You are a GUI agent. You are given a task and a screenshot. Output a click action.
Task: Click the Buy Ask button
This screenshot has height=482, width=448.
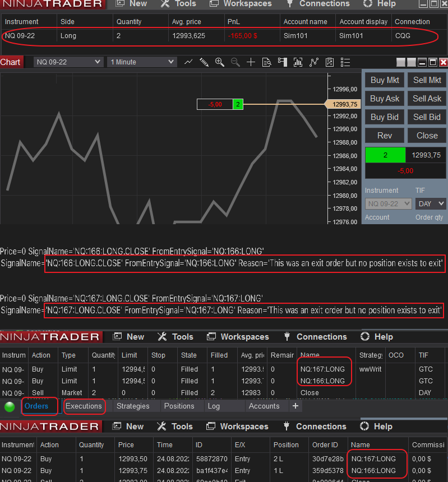click(385, 99)
